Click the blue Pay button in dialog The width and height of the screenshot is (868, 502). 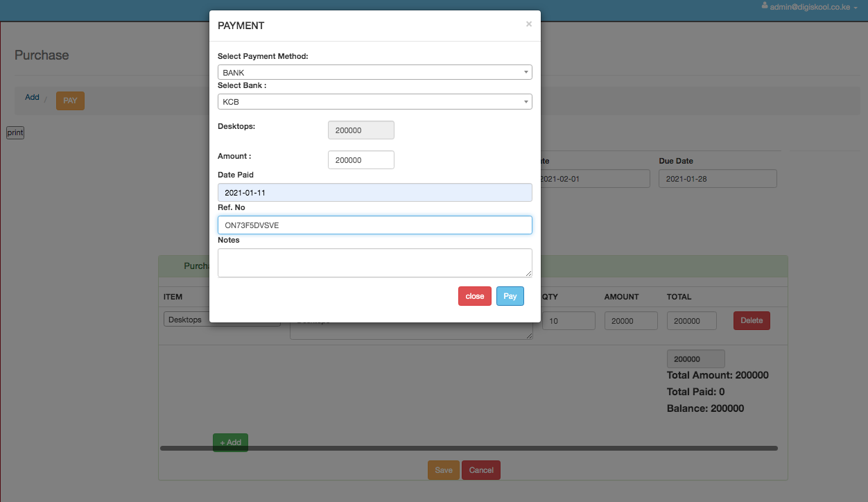[x=510, y=296]
